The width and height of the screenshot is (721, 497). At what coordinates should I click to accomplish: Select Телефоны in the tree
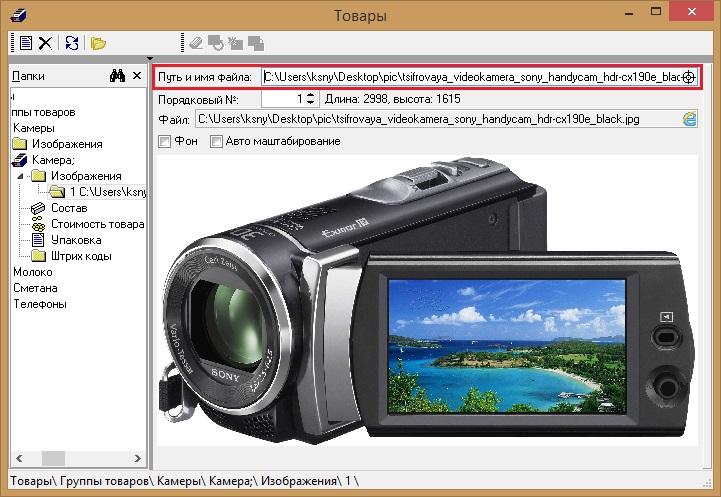40,304
